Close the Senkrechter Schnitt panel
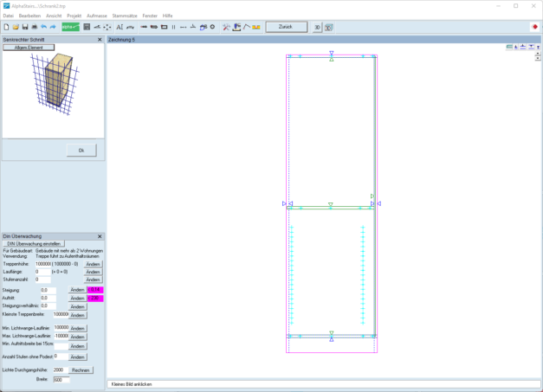Image resolution: width=543 pixels, height=392 pixels. [x=100, y=40]
